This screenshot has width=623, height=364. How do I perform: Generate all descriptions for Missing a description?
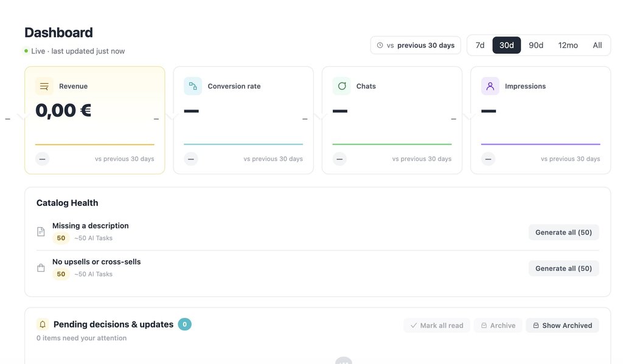563,232
